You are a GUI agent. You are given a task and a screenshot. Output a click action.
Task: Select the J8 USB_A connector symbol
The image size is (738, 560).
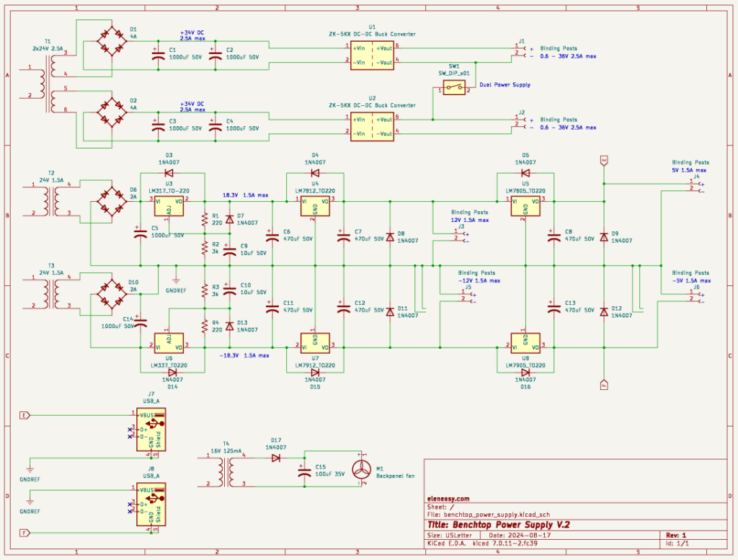click(152, 507)
